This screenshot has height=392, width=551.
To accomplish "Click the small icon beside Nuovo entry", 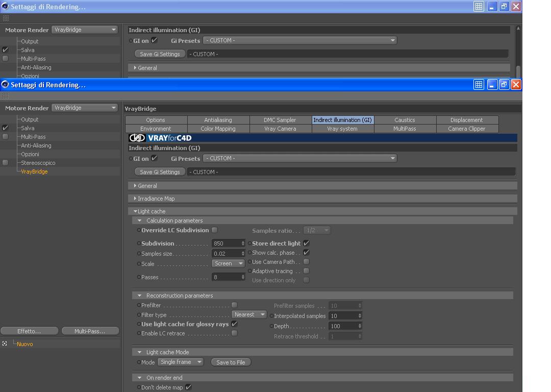I will (x=5, y=344).
